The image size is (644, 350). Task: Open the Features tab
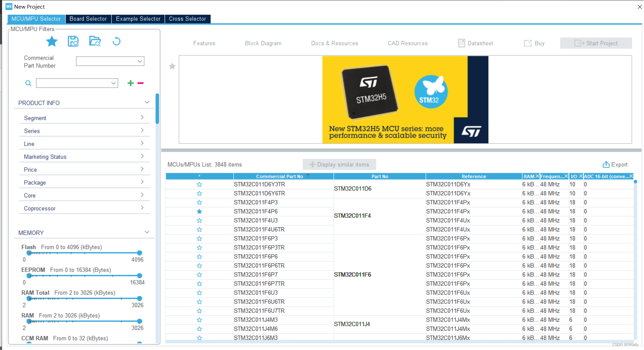tap(204, 43)
